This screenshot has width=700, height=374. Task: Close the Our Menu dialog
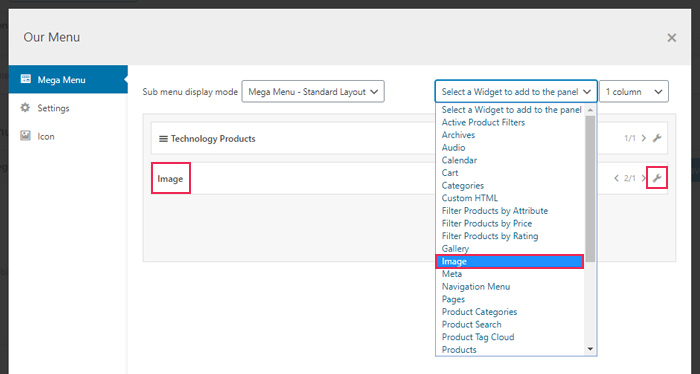point(671,38)
